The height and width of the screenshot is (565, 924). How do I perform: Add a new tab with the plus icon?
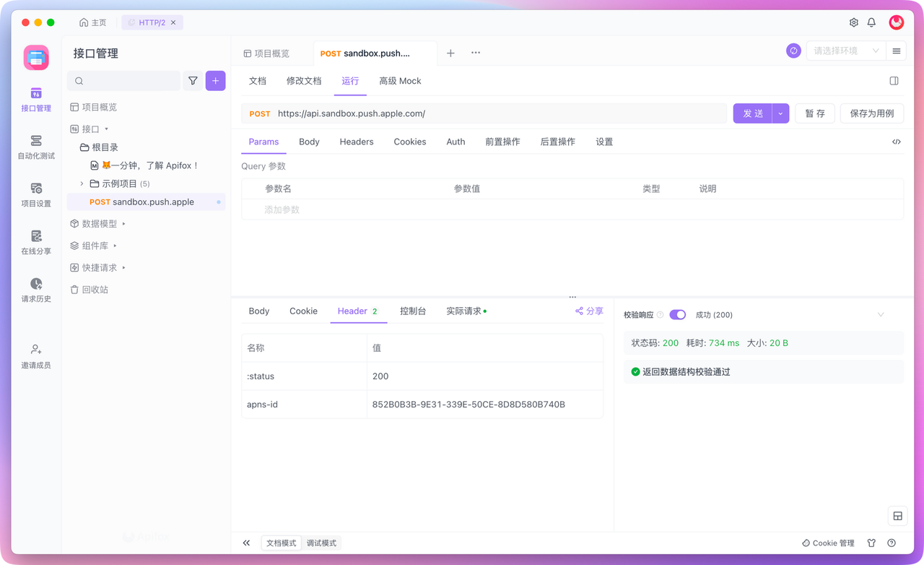450,53
